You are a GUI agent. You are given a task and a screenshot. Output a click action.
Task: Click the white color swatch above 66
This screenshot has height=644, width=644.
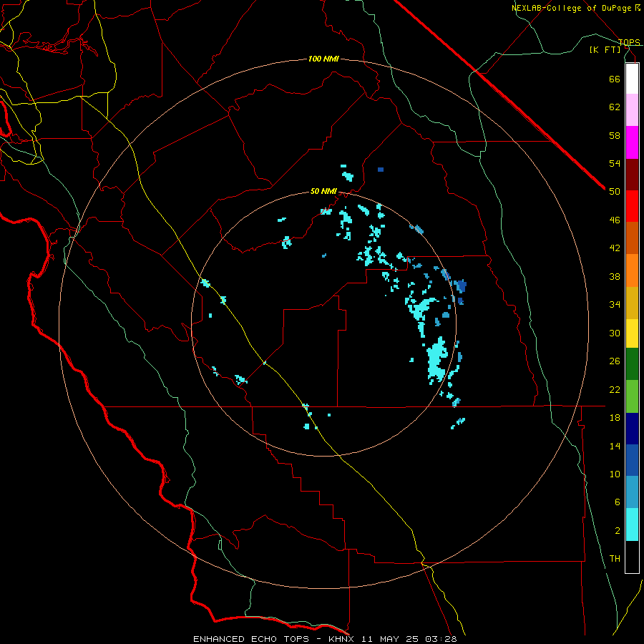coord(632,79)
